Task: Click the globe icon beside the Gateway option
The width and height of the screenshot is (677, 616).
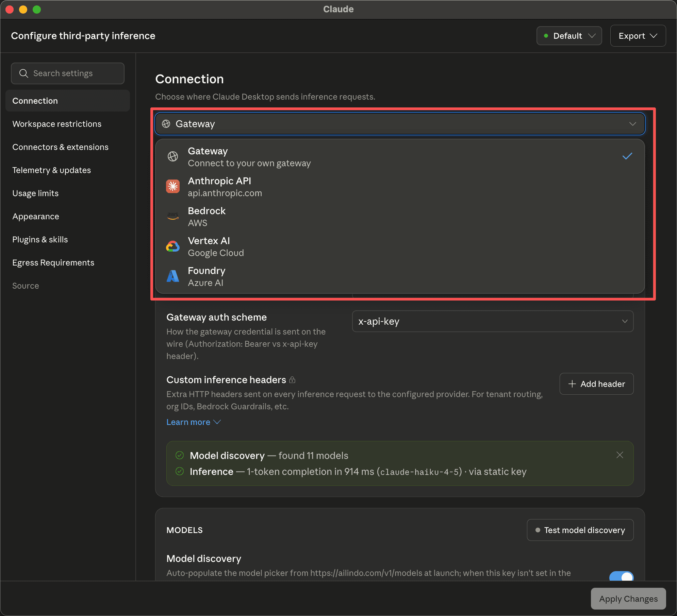Action: click(x=173, y=156)
